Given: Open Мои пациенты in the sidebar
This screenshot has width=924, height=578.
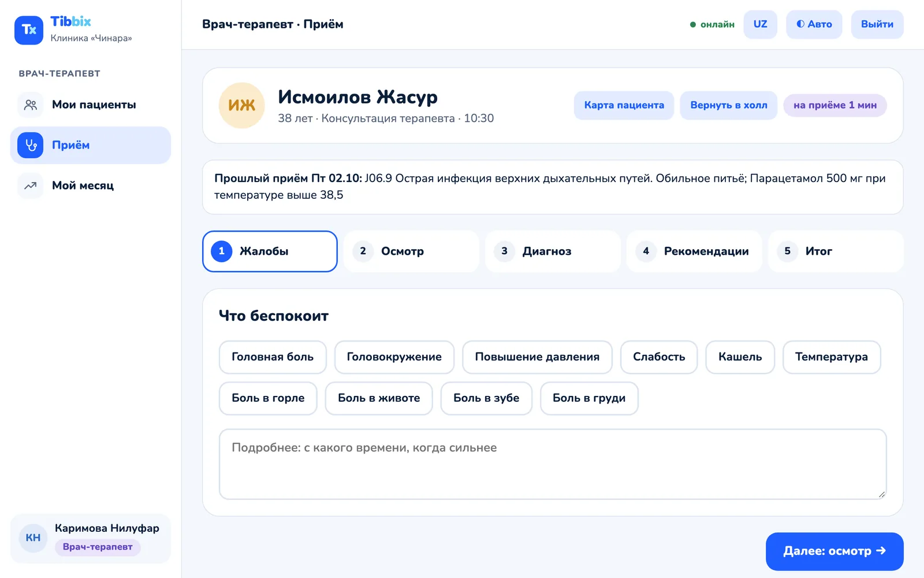Looking at the screenshot, I should (x=91, y=105).
